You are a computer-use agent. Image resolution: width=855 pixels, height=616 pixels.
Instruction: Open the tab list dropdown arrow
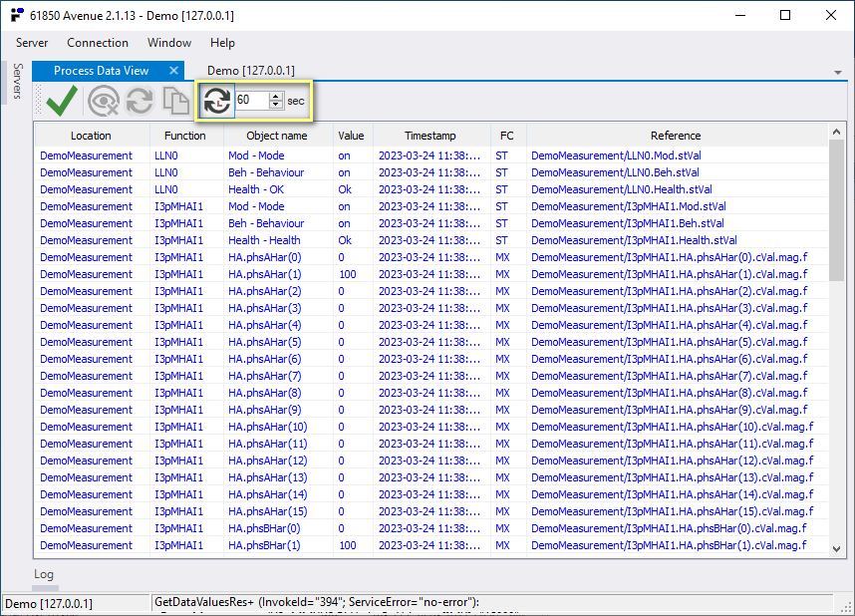click(x=838, y=72)
